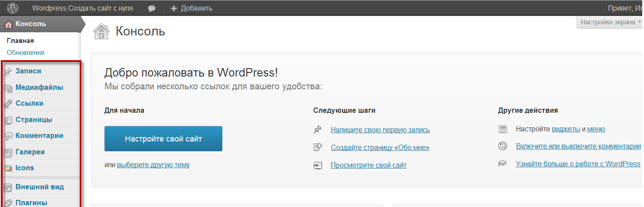This screenshot has width=644, height=207.
Task: Open the Обновления submenu item
Action: coord(25,53)
